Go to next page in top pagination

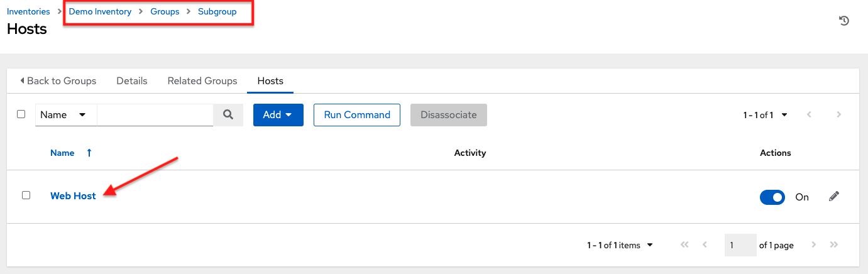point(838,115)
